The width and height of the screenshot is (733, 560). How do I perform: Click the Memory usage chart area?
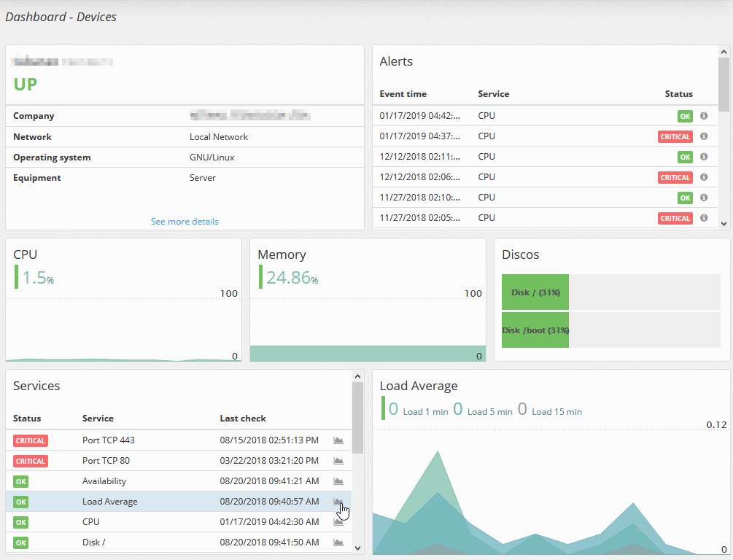pyautogui.click(x=368, y=330)
